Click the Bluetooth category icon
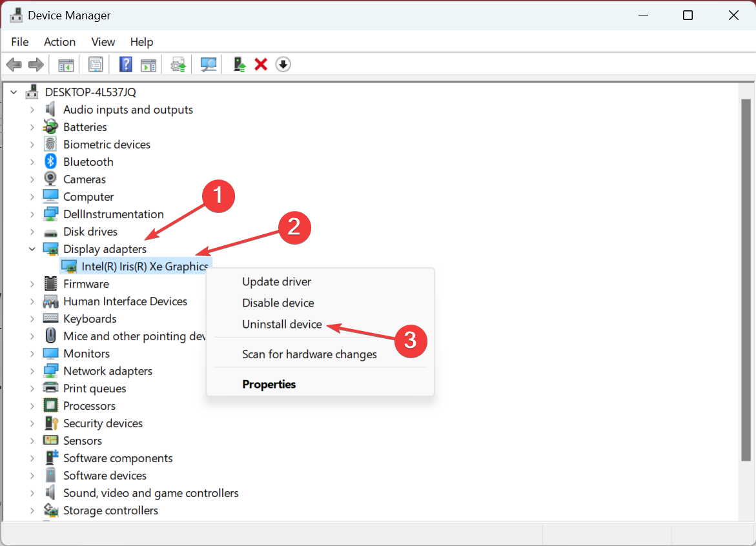756x546 pixels. point(50,161)
